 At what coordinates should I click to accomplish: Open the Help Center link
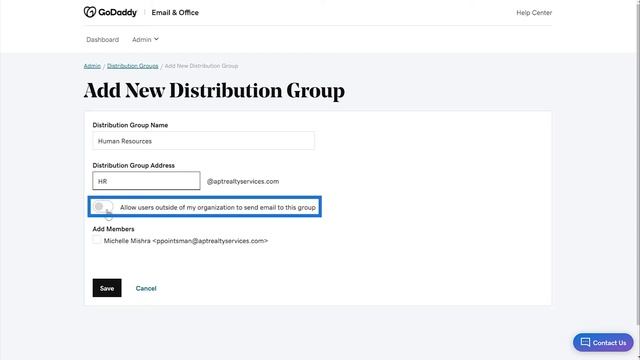pyautogui.click(x=534, y=13)
